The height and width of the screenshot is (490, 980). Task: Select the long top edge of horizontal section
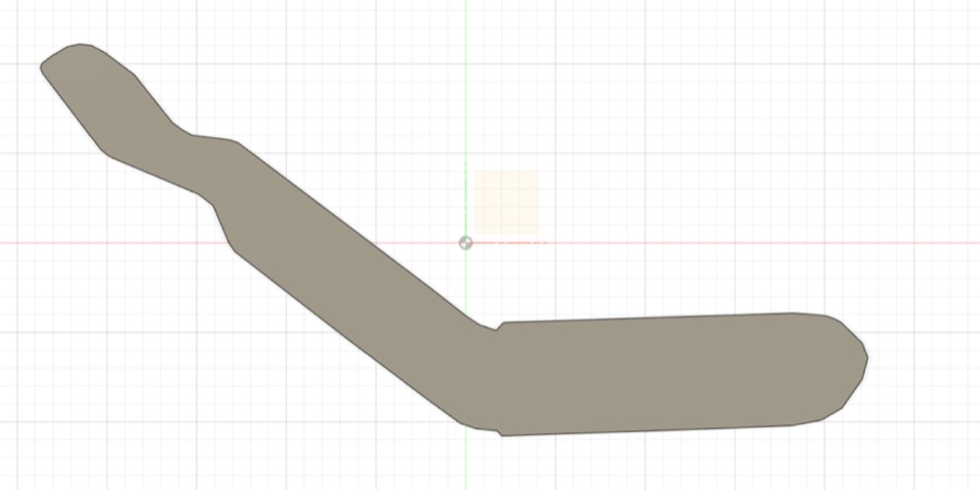point(649,318)
